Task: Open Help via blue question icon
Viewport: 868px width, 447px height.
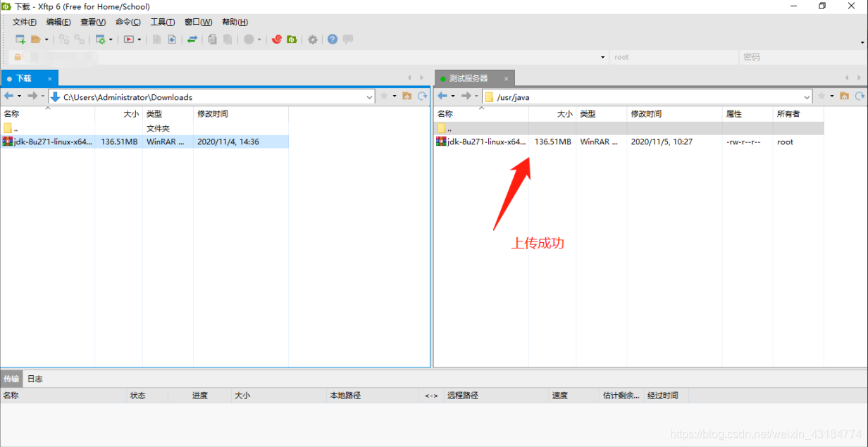Action: pyautogui.click(x=333, y=39)
